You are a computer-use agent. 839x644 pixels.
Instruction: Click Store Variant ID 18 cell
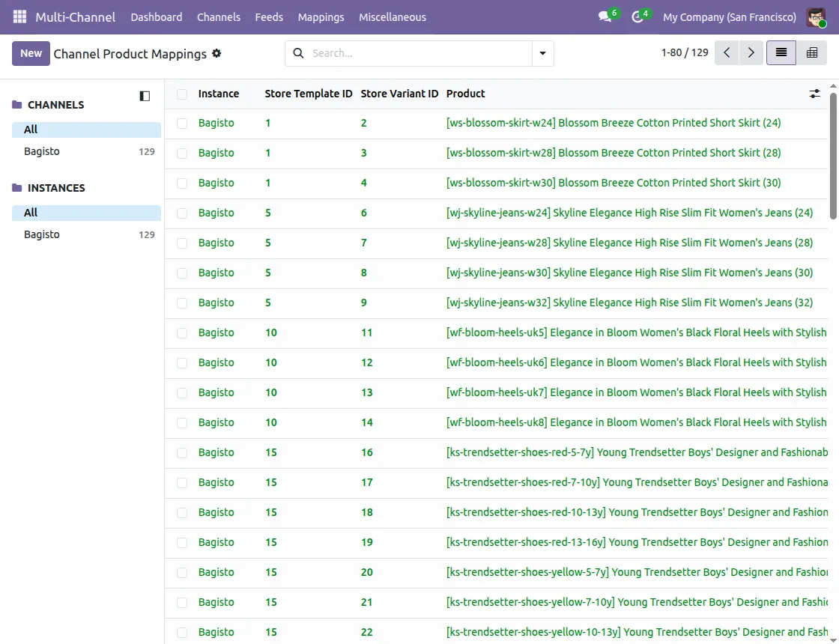point(366,512)
